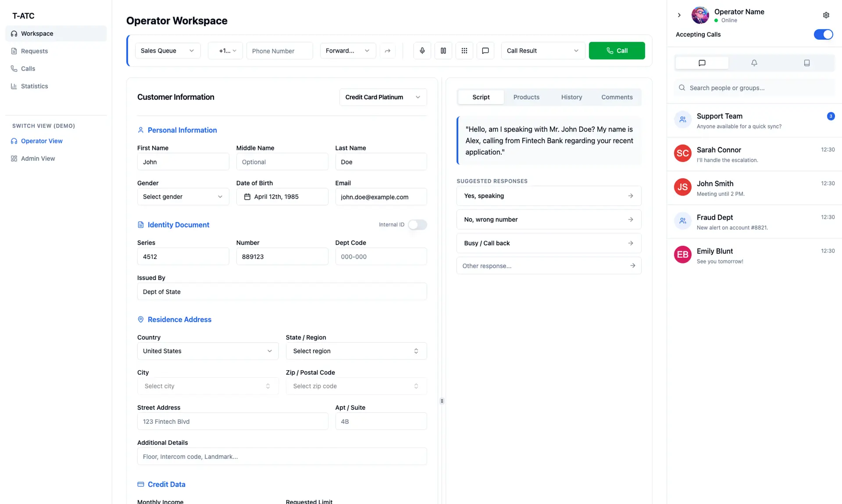The image size is (842, 504).
Task: Enable the Internal ID toggle
Action: click(417, 225)
